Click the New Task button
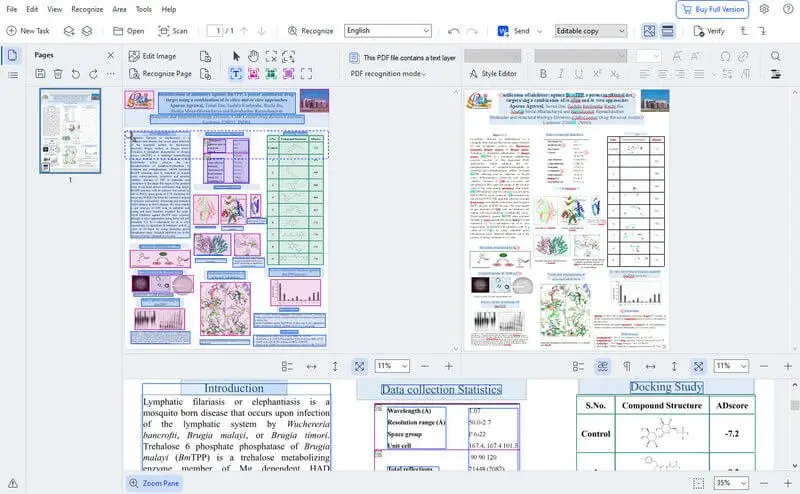The image size is (800, 494). coord(28,31)
